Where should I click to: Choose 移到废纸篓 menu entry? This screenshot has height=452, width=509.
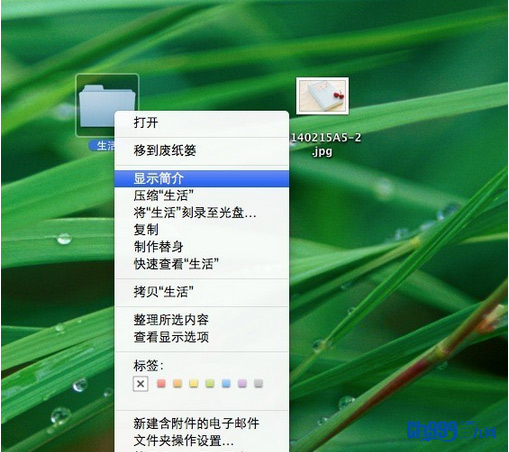click(202, 151)
